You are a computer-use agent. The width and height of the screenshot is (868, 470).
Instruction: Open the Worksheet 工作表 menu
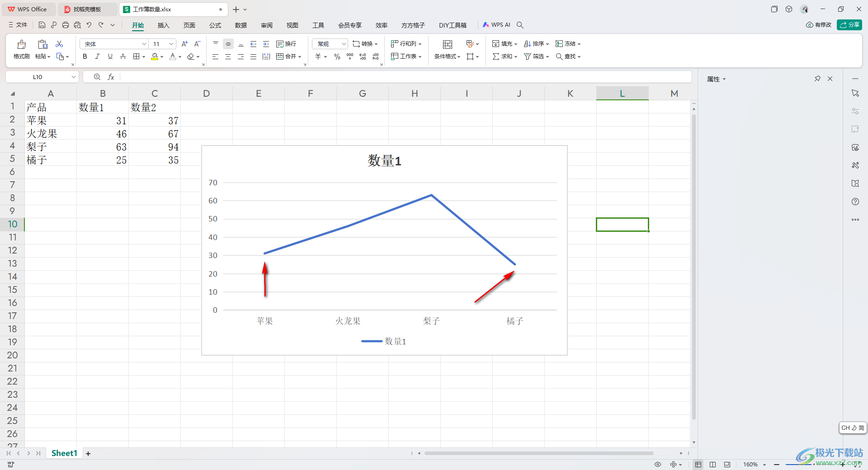point(406,56)
